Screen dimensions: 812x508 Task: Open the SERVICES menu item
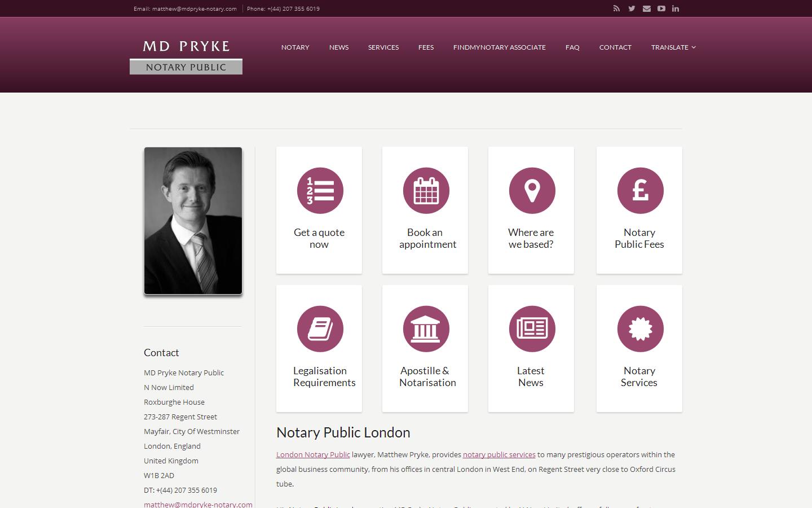click(383, 47)
